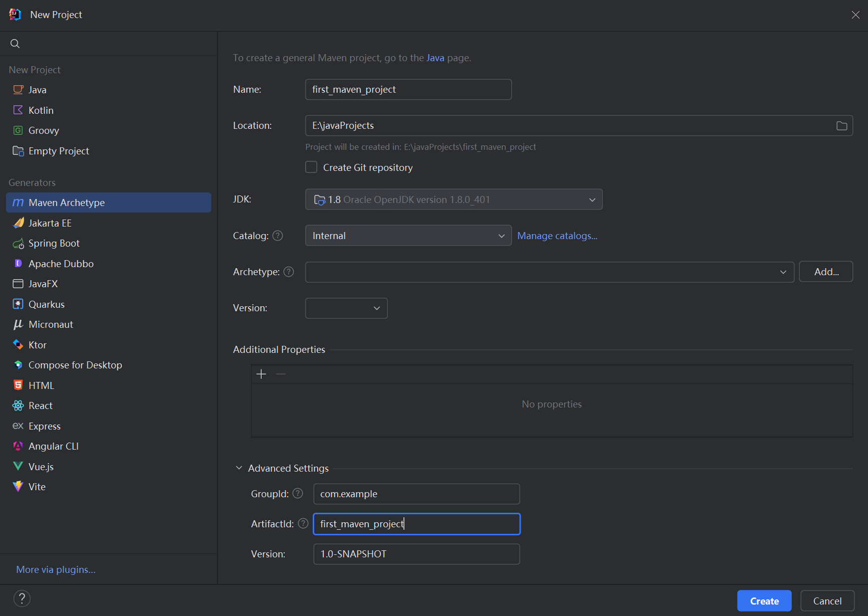Pick the Angular CLI icon

[x=18, y=446]
